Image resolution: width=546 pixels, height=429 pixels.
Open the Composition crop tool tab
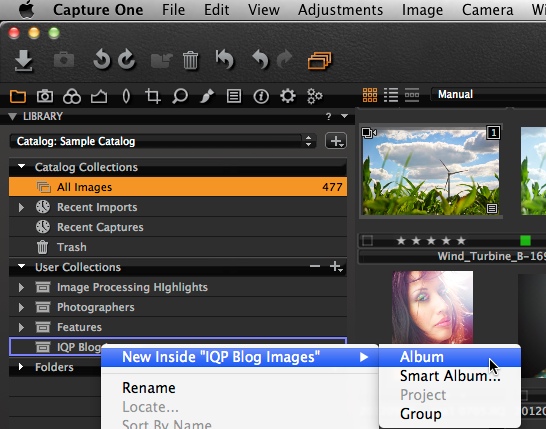click(153, 96)
